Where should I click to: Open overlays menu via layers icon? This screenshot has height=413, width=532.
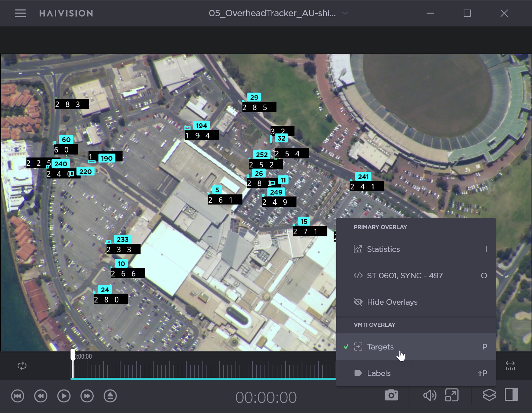coord(489,395)
